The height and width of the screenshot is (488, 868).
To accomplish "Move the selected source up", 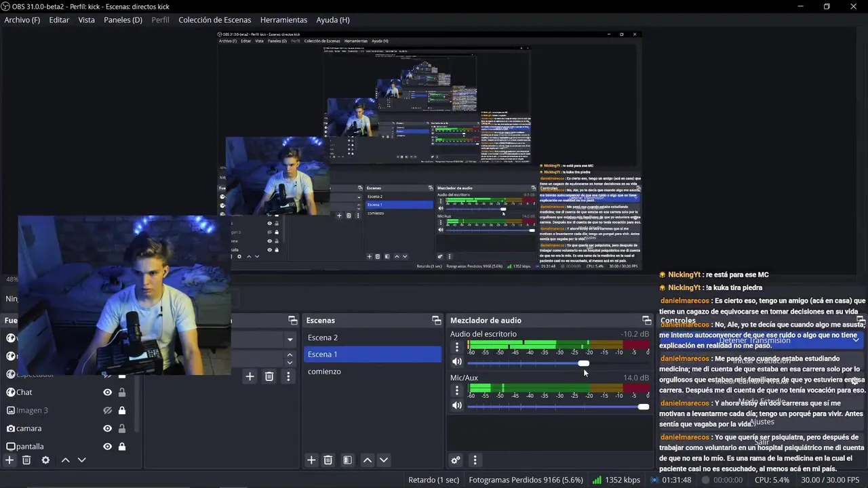I will [65, 460].
